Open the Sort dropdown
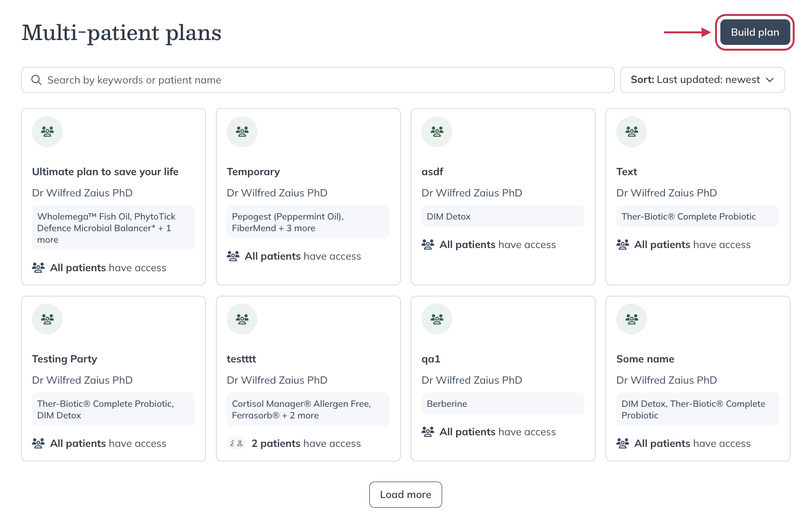The width and height of the screenshot is (812, 527). (702, 80)
